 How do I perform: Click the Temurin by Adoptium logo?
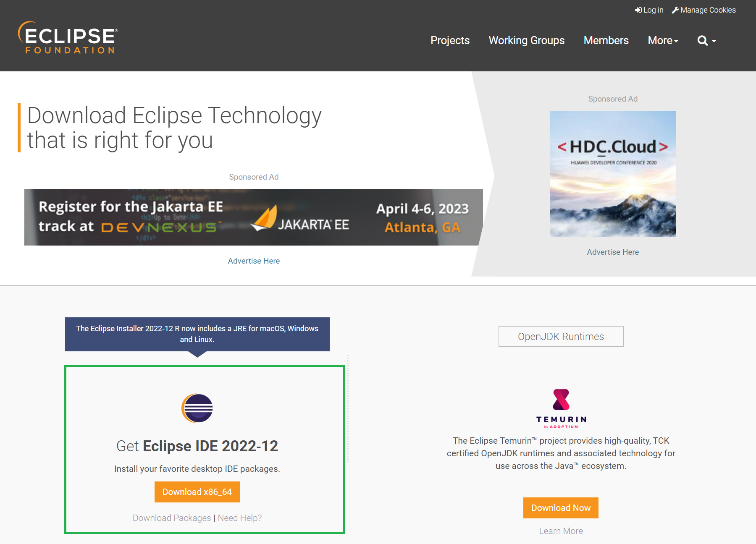561,408
